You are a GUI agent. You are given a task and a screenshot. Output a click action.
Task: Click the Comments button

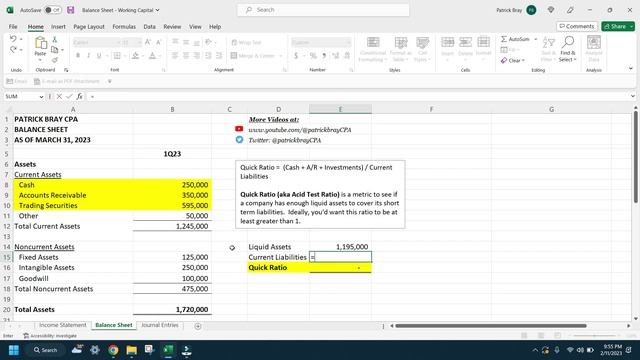tap(577, 26)
